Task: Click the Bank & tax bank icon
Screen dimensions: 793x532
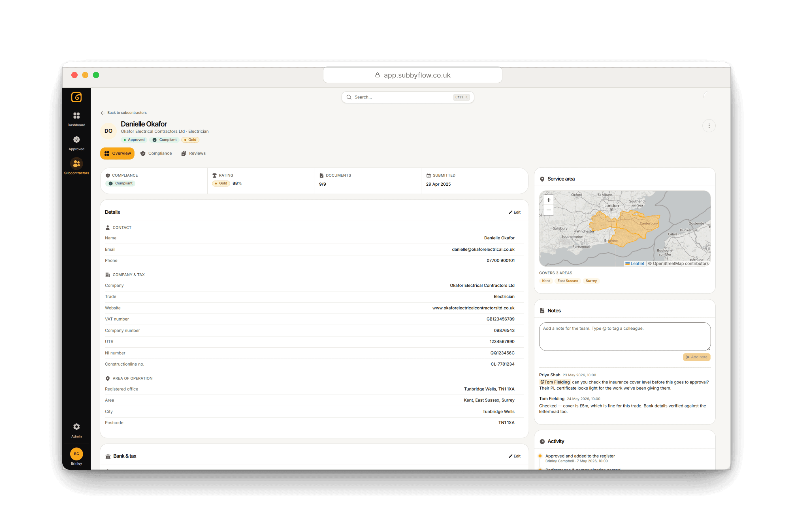Action: (x=108, y=456)
